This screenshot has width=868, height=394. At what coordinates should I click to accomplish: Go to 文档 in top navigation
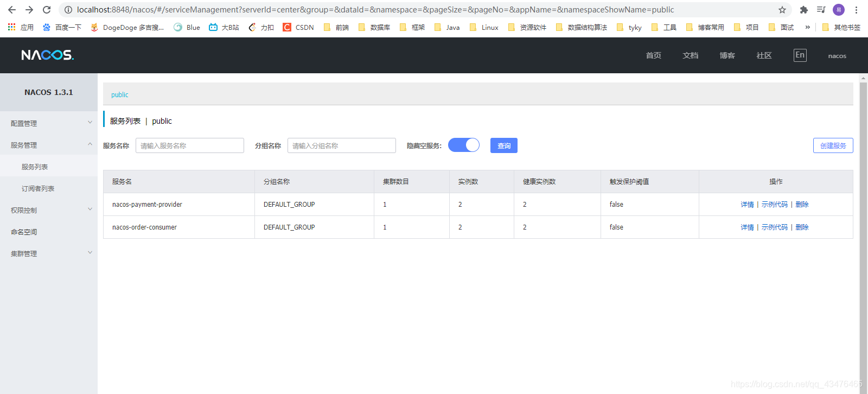pyautogui.click(x=691, y=55)
